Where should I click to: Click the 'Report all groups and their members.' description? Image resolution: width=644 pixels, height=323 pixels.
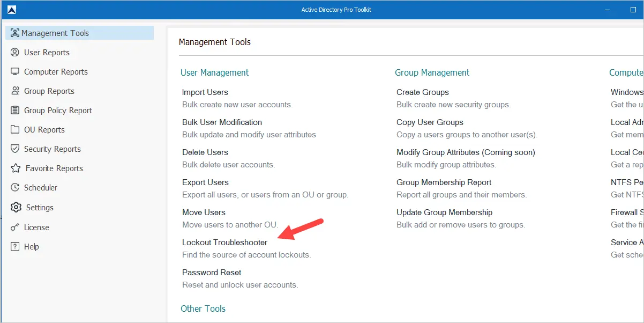click(461, 194)
